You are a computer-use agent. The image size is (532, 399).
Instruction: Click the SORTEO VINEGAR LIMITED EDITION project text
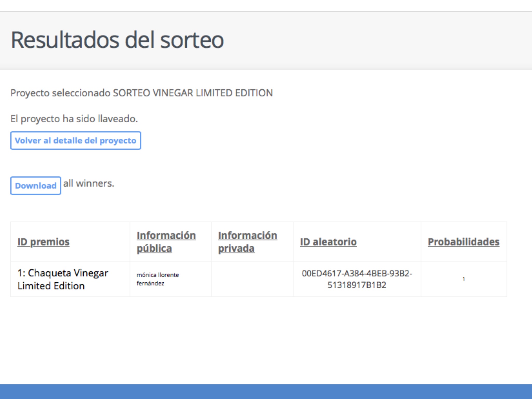pos(193,93)
